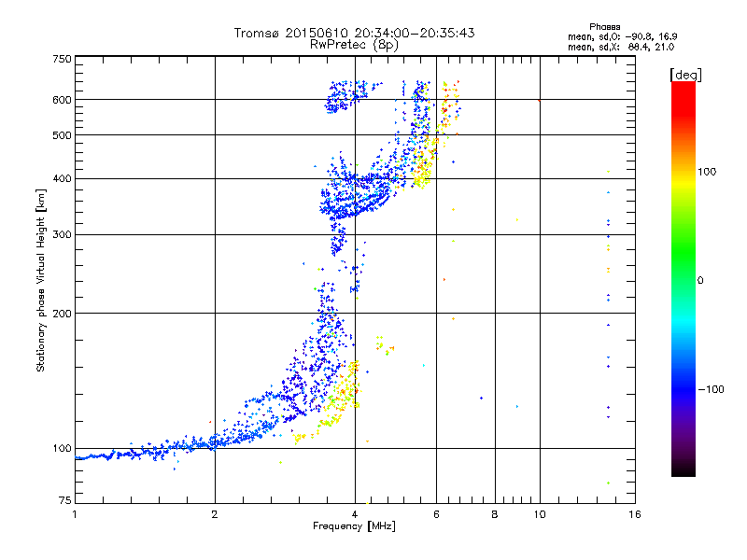Click the x-axis tick label '8'
747x560 pixels.
coord(495,514)
